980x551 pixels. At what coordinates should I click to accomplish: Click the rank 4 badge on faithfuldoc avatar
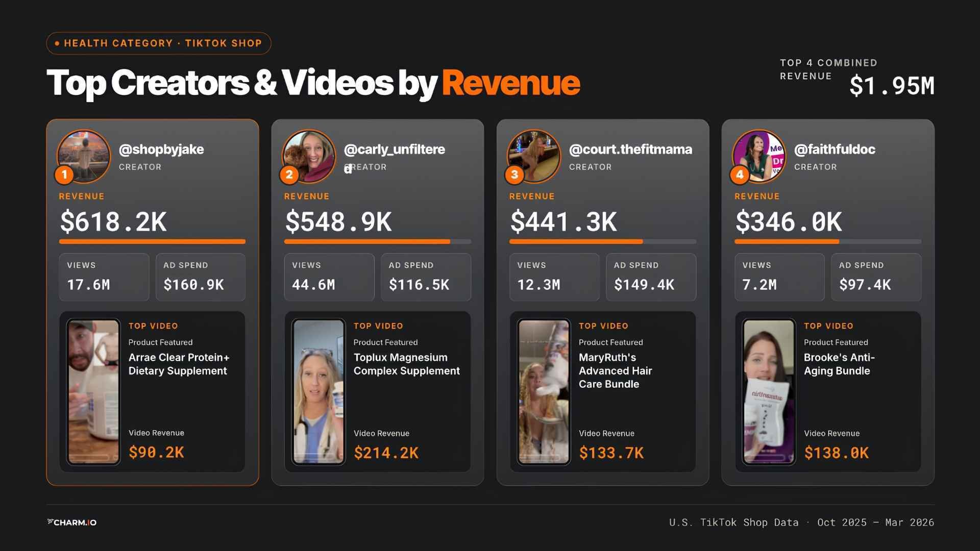[x=740, y=175]
